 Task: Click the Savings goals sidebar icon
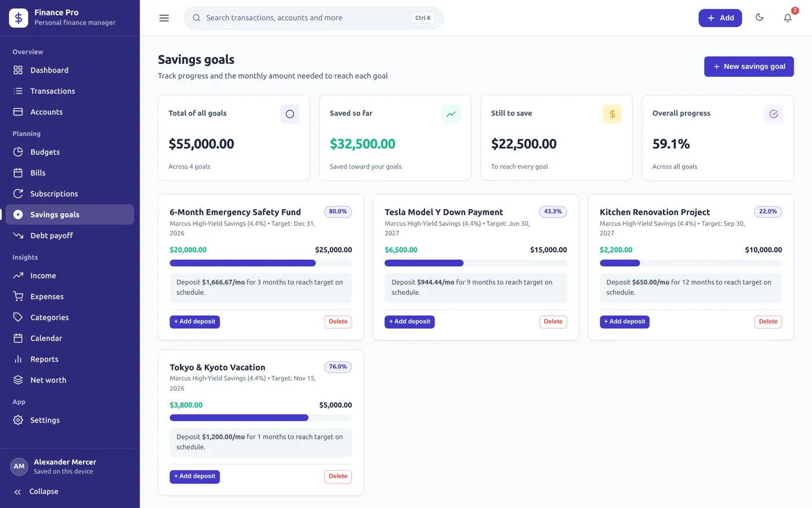coord(18,215)
